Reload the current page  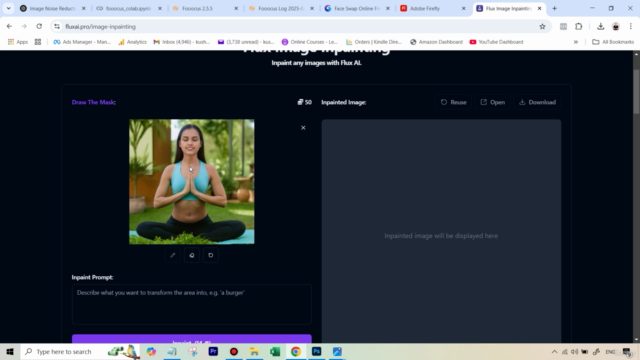pos(39,26)
